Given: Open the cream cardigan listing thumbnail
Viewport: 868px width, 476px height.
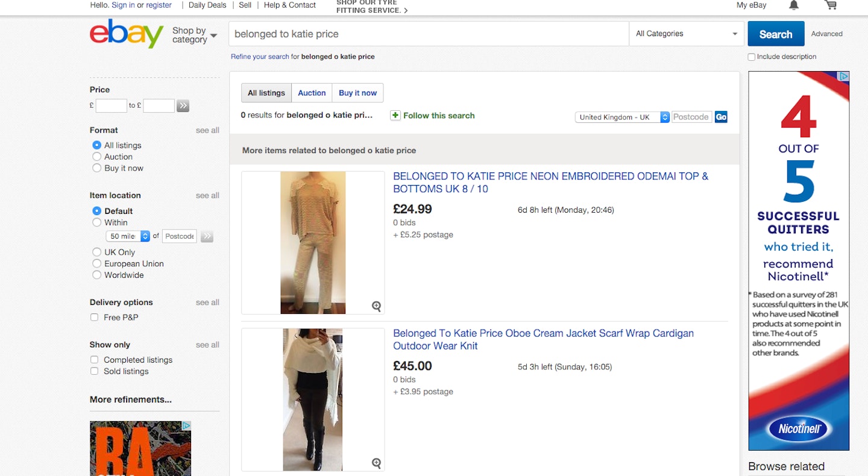Looking at the screenshot, I should point(313,399).
